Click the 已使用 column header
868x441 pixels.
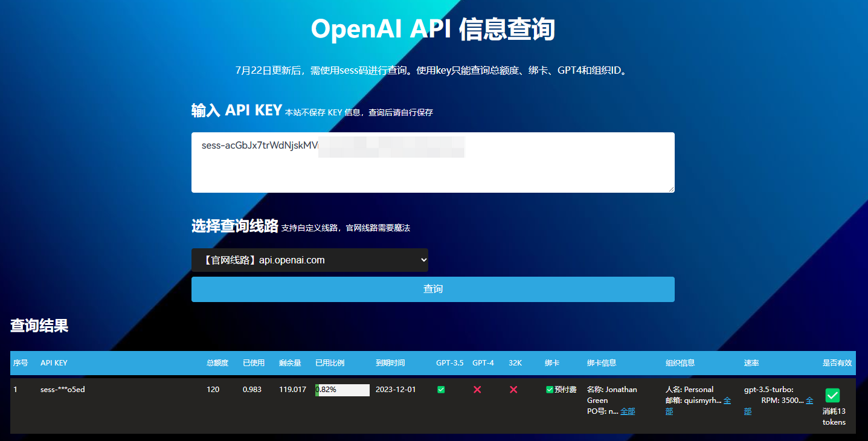pyautogui.click(x=254, y=363)
